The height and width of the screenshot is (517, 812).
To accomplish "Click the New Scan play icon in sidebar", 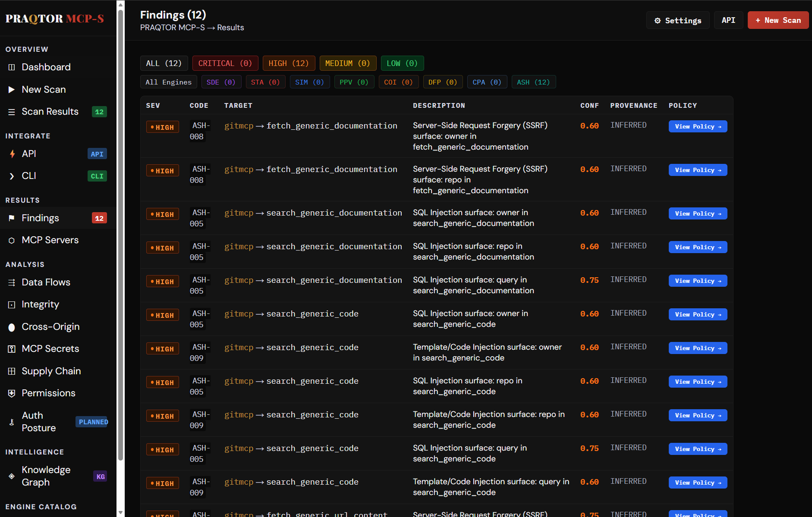I will (12, 90).
